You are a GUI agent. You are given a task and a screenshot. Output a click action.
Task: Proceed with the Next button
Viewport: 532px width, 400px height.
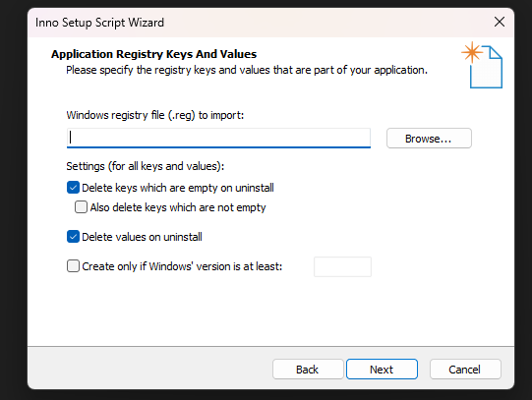(x=382, y=370)
